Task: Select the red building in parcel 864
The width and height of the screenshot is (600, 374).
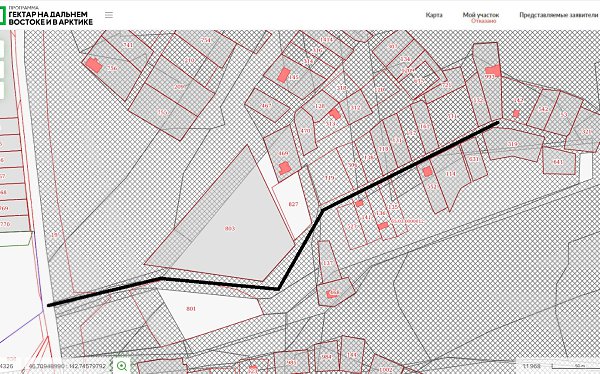Action: pos(332,294)
